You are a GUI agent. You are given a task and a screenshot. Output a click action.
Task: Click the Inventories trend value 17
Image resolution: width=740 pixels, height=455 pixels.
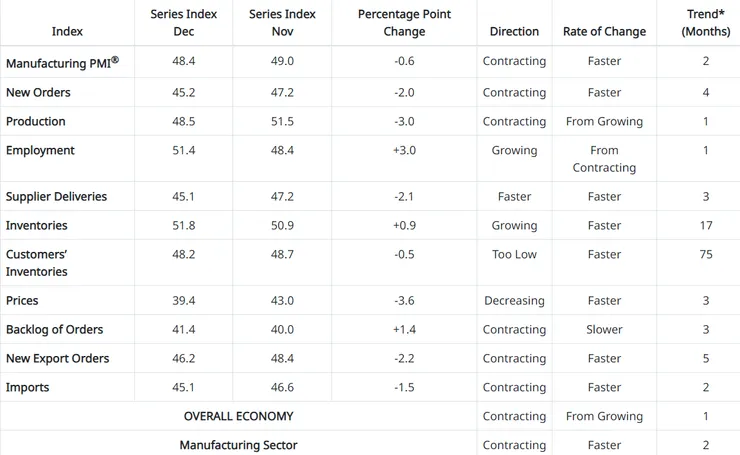(706, 226)
